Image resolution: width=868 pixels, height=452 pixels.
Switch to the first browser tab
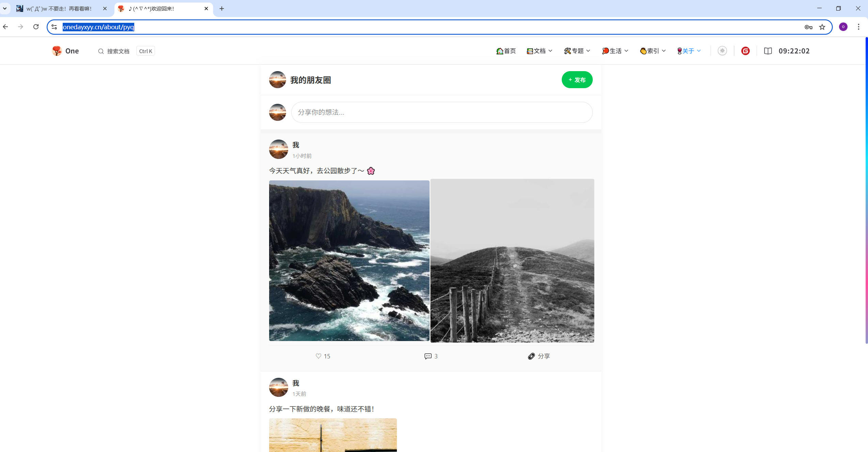coord(60,9)
